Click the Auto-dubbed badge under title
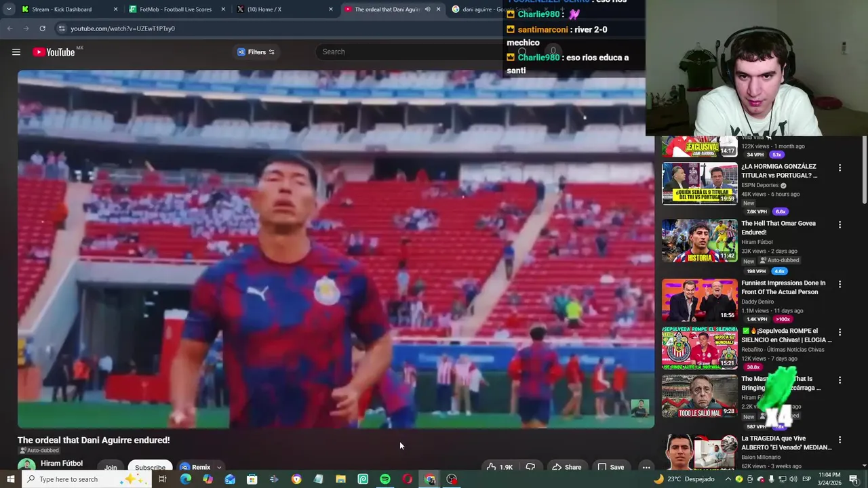868x488 pixels. [39, 450]
